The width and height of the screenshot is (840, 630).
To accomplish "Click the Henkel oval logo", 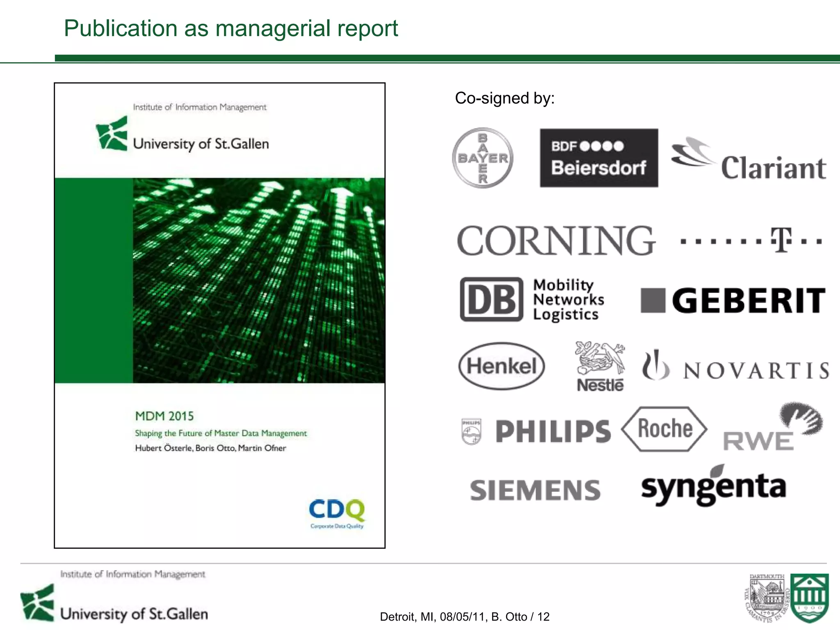I will click(x=502, y=366).
